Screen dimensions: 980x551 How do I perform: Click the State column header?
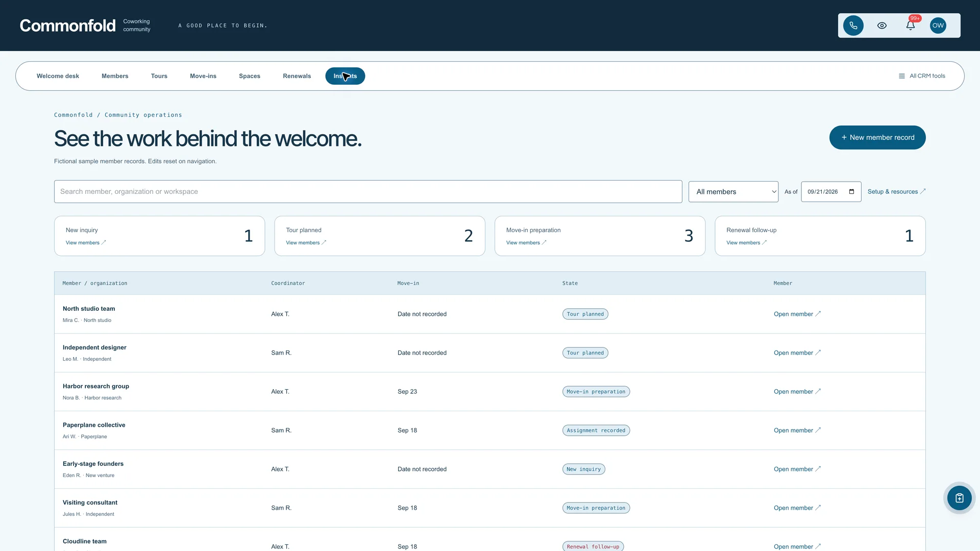point(570,283)
